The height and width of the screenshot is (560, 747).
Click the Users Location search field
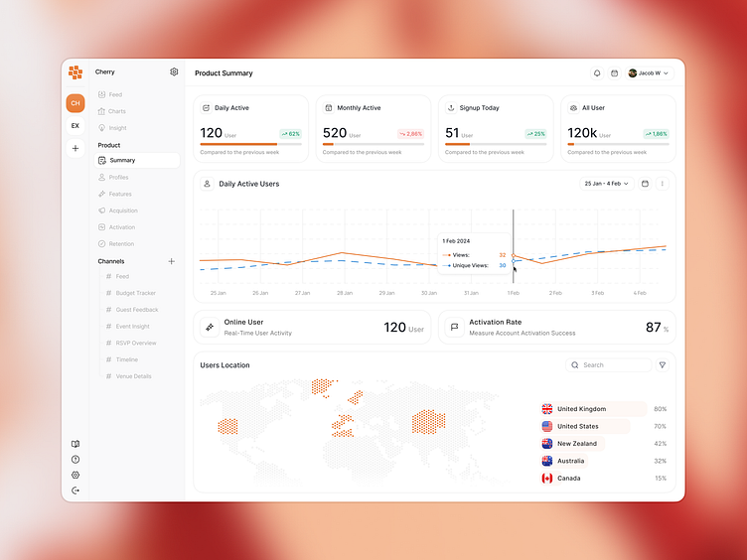[x=609, y=365]
